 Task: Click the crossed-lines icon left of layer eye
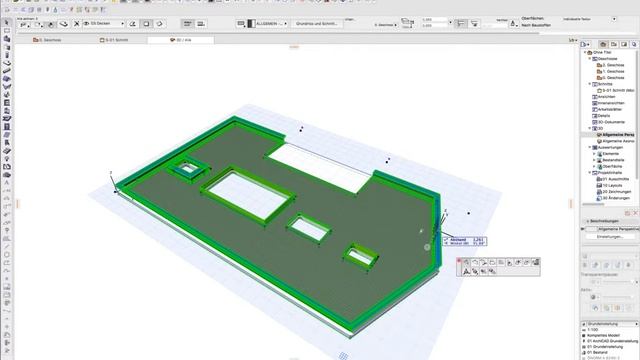point(76,24)
